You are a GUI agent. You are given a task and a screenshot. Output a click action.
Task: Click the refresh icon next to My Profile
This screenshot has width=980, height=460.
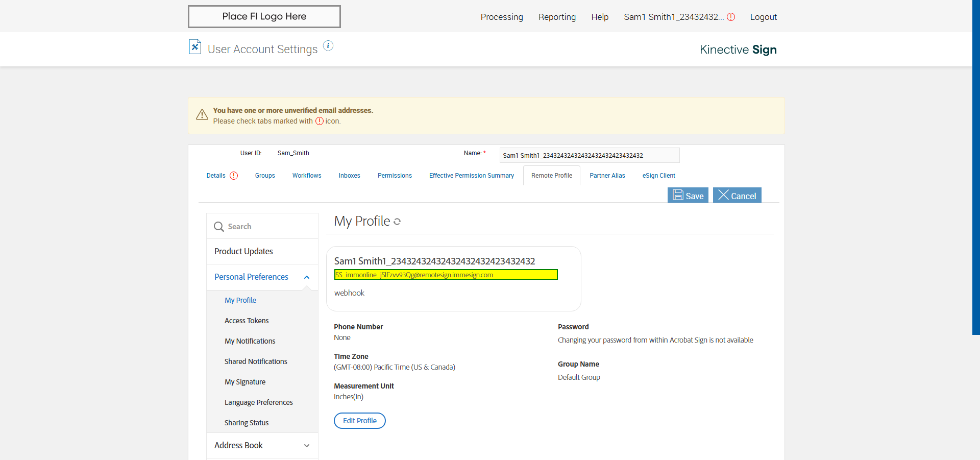click(x=397, y=222)
